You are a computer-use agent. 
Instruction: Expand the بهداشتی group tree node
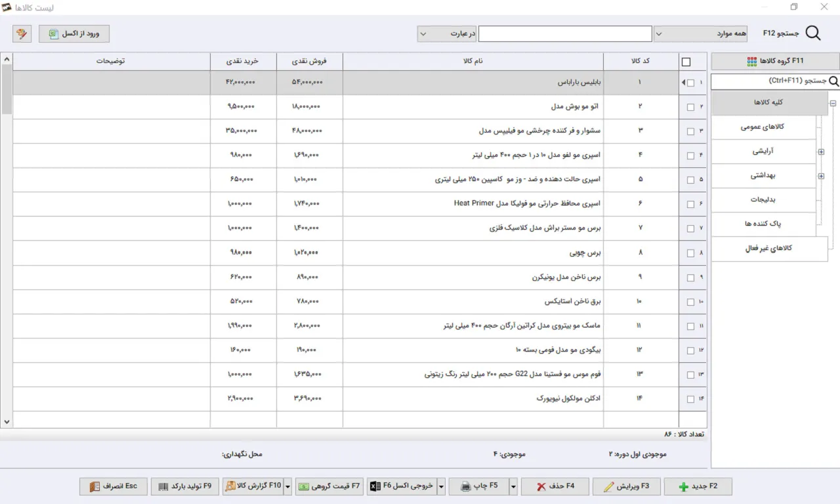[822, 176]
